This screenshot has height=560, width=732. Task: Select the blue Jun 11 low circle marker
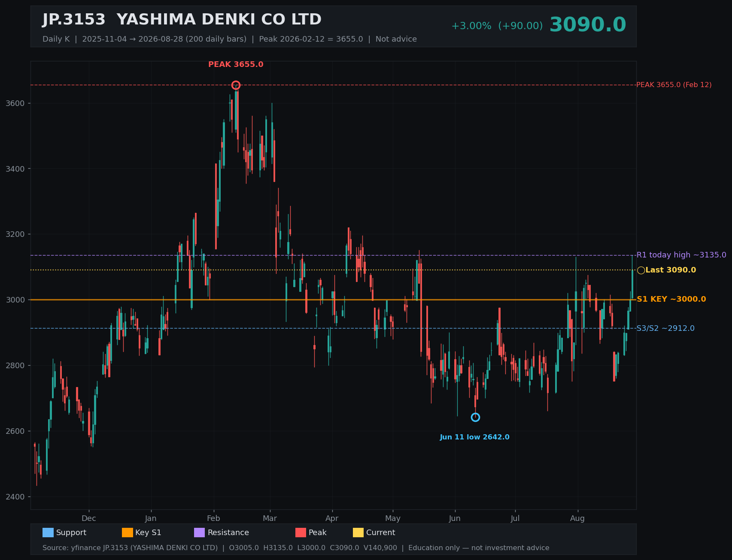pyautogui.click(x=475, y=417)
